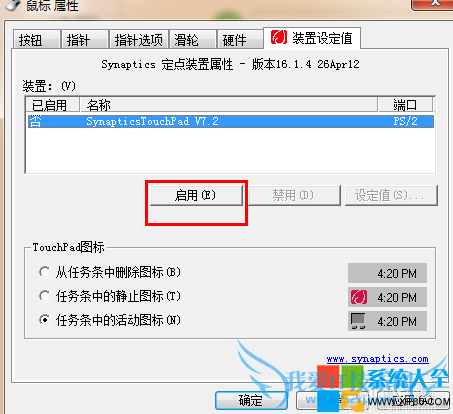Click the 名称 column header
The height and width of the screenshot is (414, 453).
point(229,105)
